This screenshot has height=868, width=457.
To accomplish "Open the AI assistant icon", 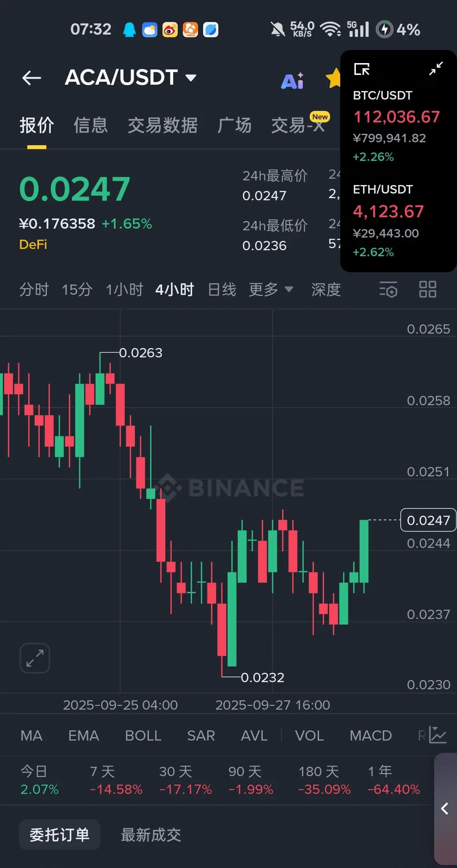I will pyautogui.click(x=292, y=80).
